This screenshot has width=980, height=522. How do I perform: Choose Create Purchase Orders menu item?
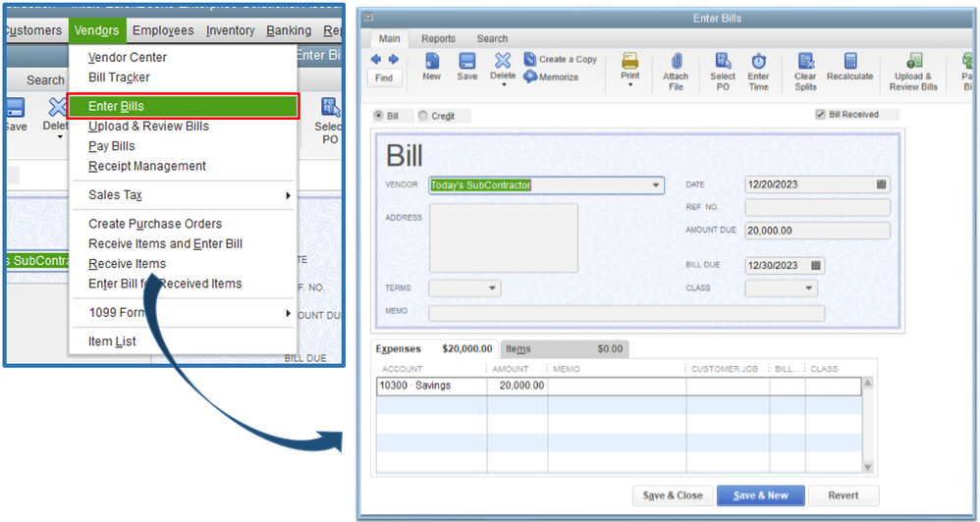(155, 224)
